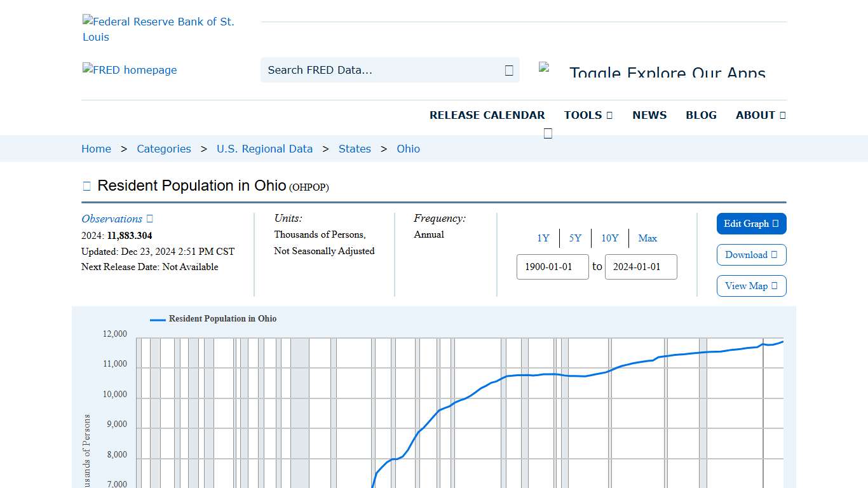
Task: Go to the News menu item
Action: (649, 115)
